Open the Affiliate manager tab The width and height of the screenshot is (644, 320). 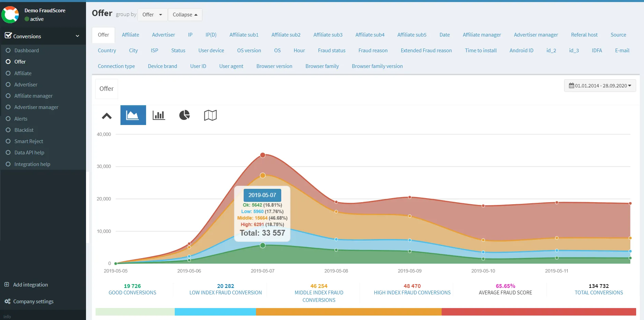pos(482,35)
